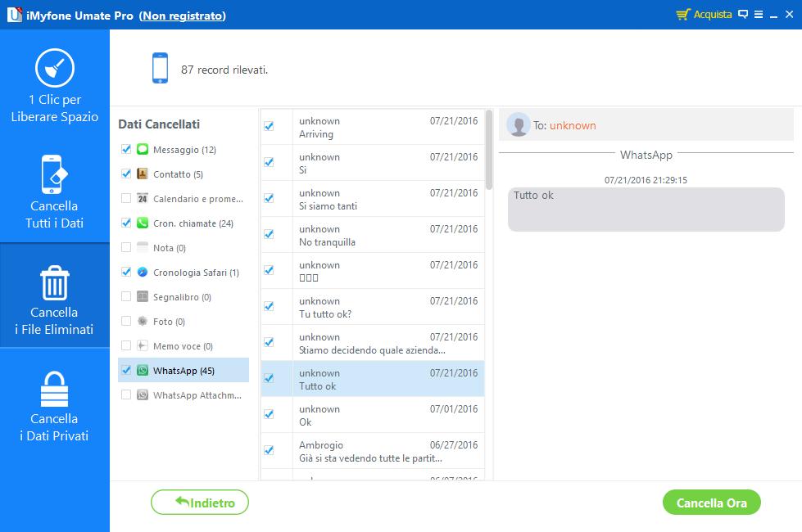This screenshot has height=532, width=802.
Task: Click the WhatsApp green icon
Action: point(143,370)
